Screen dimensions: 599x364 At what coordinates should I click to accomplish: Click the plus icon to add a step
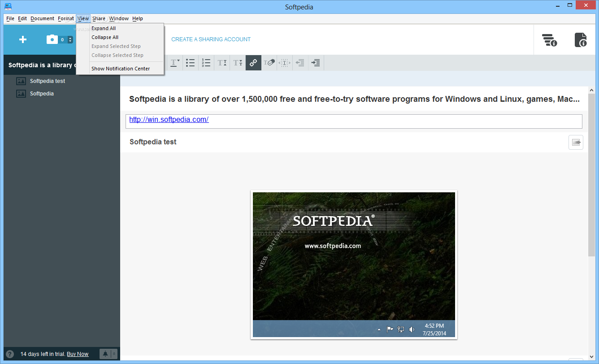tap(23, 39)
